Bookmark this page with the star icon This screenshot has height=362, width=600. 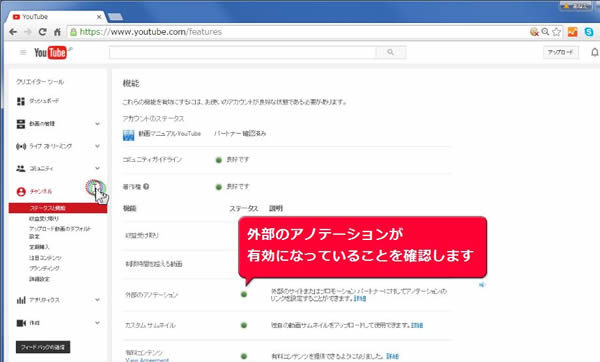556,32
